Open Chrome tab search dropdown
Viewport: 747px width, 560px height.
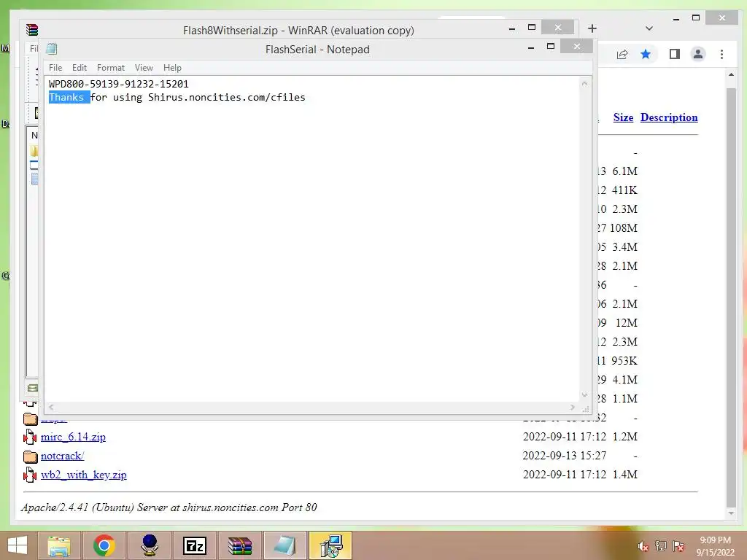[649, 28]
